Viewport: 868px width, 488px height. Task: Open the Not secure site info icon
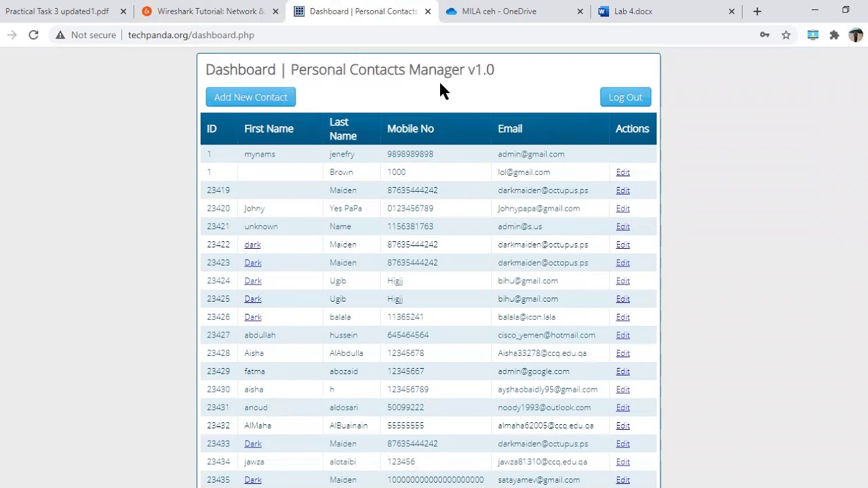coord(60,35)
